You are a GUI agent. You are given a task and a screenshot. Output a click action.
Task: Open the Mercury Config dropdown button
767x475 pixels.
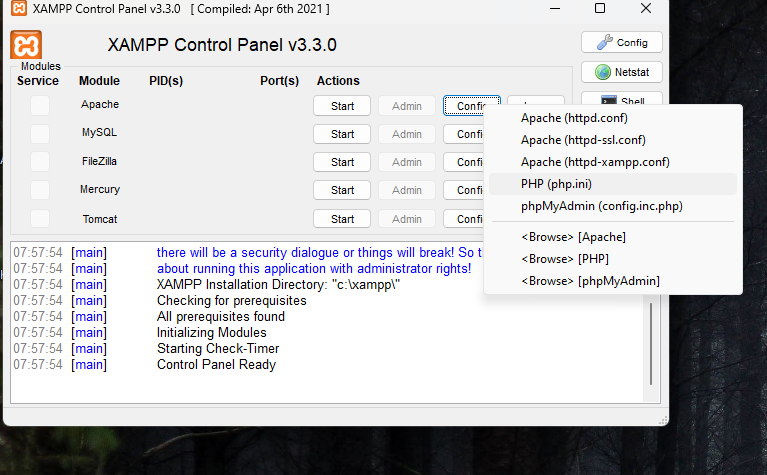pos(464,190)
